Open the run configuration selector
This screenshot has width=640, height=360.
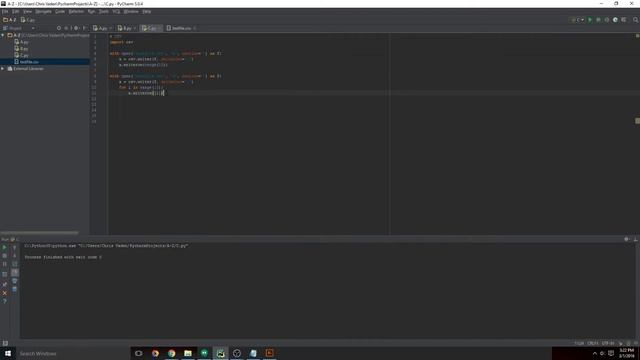(x=578, y=20)
